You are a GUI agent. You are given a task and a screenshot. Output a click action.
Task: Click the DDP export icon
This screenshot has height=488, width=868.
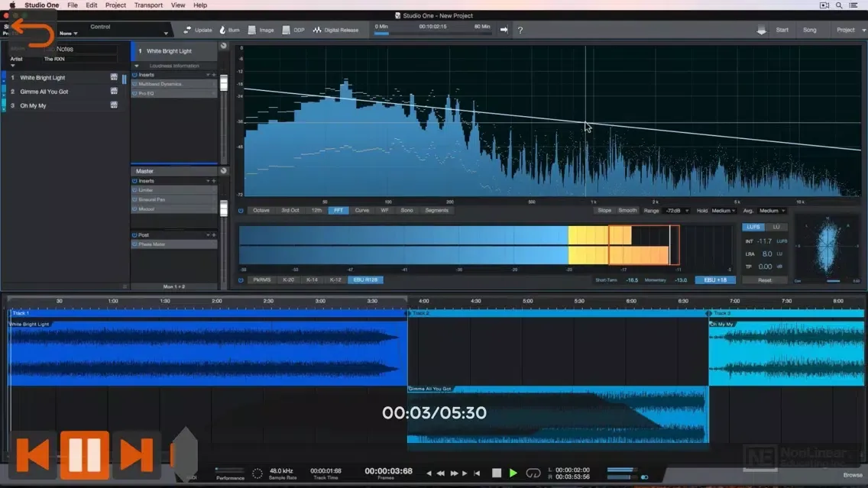point(287,30)
